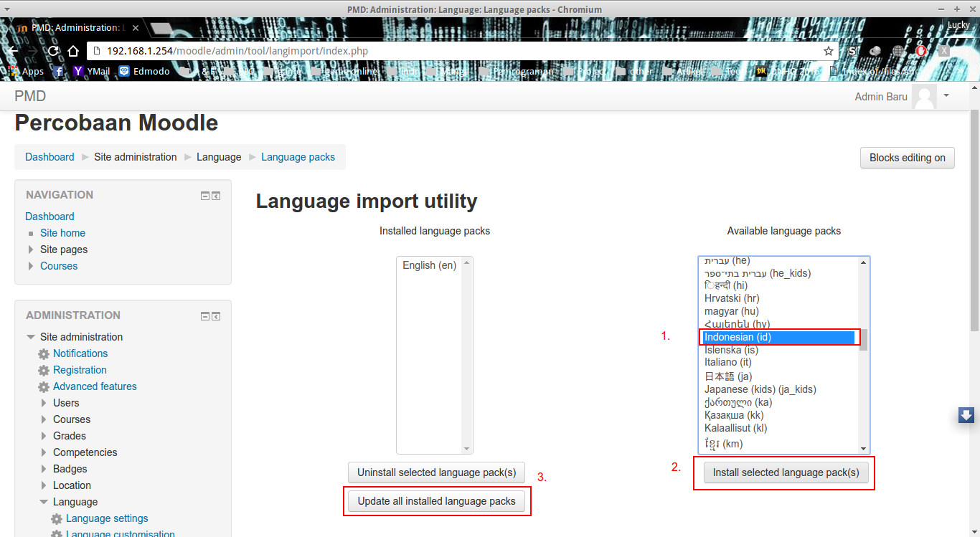Screen dimensions: 980x537
Task: Click the gear icon beside Advanced features
Action: click(x=44, y=387)
